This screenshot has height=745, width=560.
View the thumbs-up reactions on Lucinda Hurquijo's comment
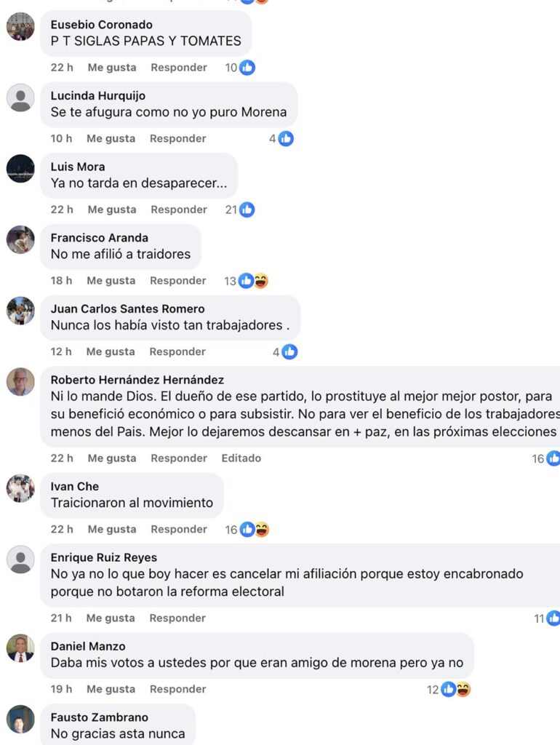point(286,139)
